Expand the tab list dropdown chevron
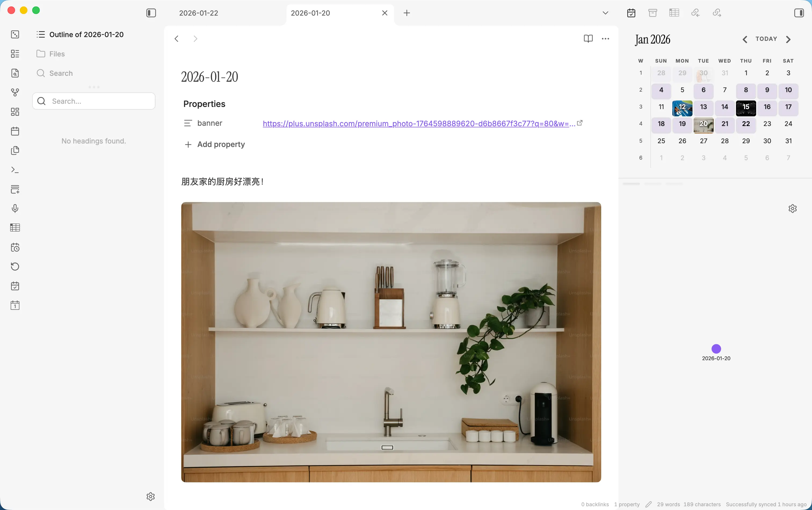The image size is (812, 510). (x=605, y=13)
